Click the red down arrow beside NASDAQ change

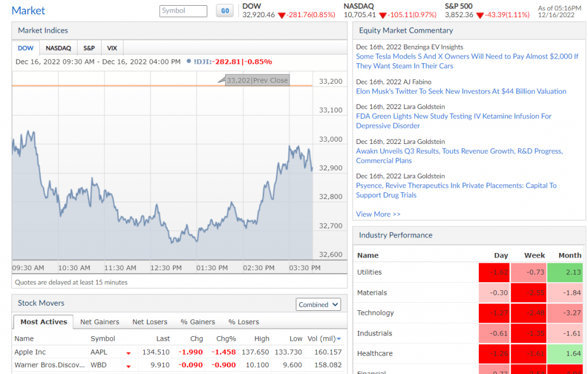tap(382, 15)
